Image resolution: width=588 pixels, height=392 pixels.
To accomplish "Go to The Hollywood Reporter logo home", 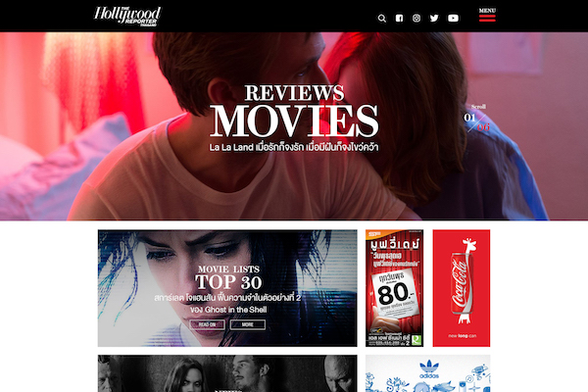I will pyautogui.click(x=127, y=16).
